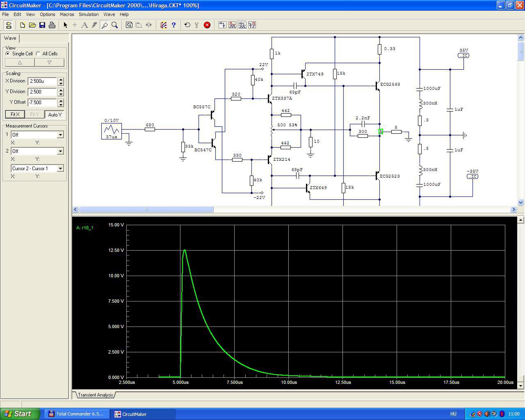Click the Fit X button
Image resolution: width=525 pixels, height=420 pixels.
(x=15, y=114)
